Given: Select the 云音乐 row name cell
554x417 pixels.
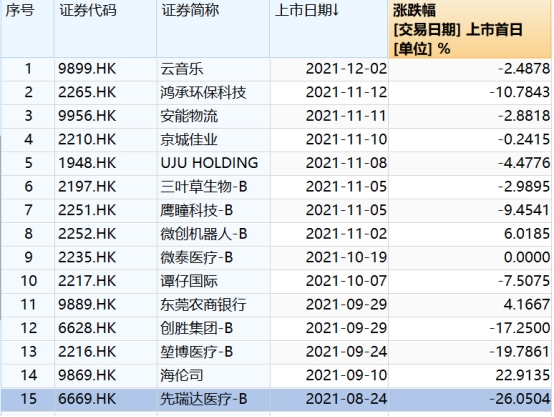Looking at the screenshot, I should 182,69.
